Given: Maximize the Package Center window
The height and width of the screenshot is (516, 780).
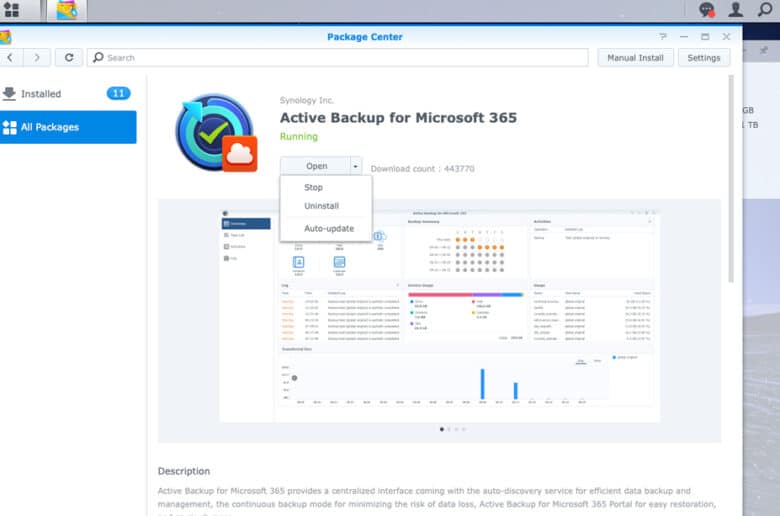Looking at the screenshot, I should click(x=705, y=37).
